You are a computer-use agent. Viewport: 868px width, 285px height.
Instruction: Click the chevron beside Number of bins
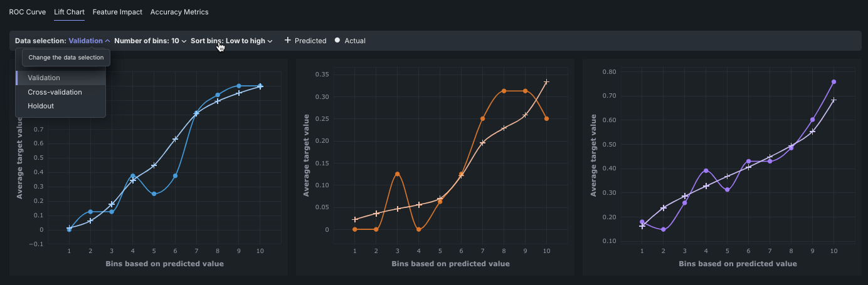tap(184, 41)
